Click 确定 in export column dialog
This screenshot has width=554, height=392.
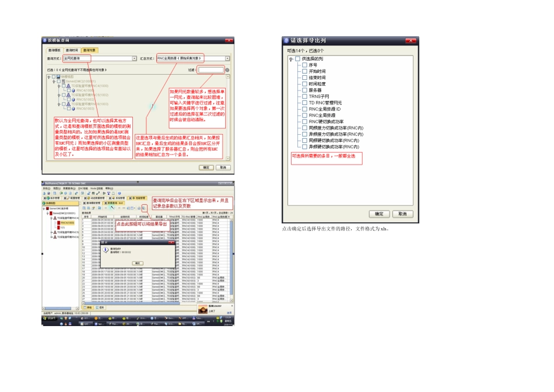click(x=379, y=214)
